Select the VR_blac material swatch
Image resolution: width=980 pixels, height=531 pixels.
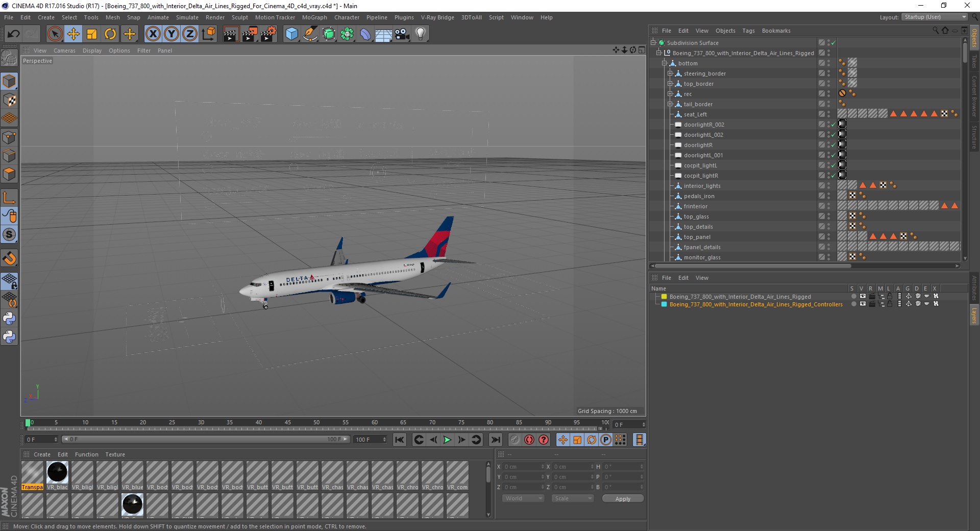click(x=57, y=475)
